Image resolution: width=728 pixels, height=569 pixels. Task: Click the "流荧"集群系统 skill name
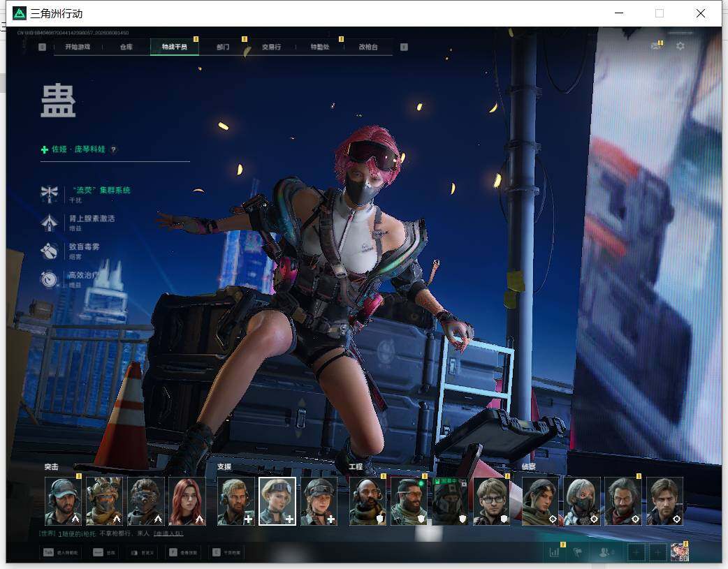click(x=101, y=190)
